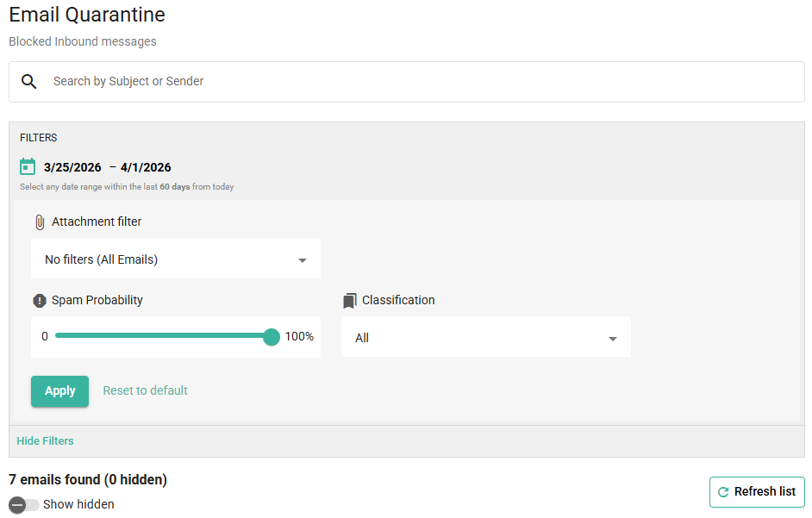Select the start date 3/25/2026
812x518 pixels.
pos(72,167)
